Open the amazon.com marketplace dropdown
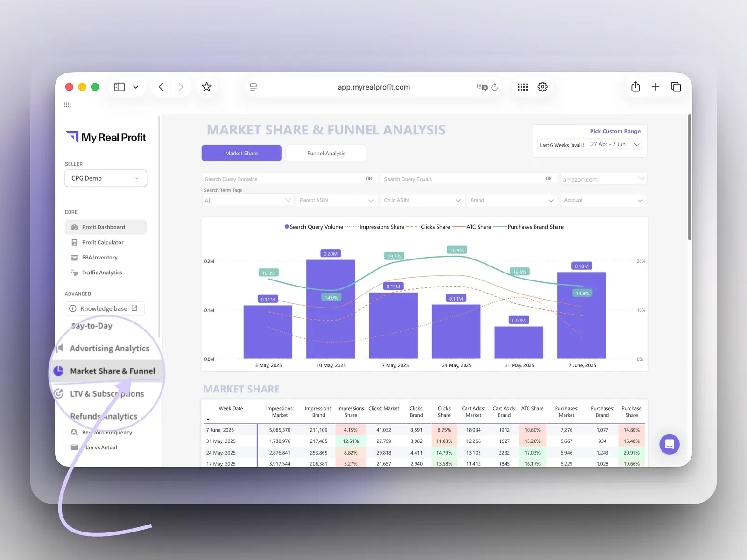The width and height of the screenshot is (747, 560). 604,179
